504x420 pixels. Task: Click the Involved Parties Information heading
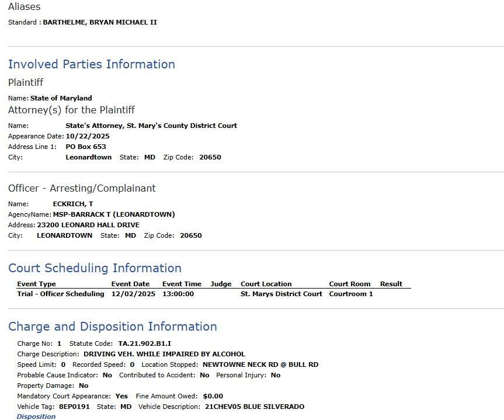[x=92, y=64]
